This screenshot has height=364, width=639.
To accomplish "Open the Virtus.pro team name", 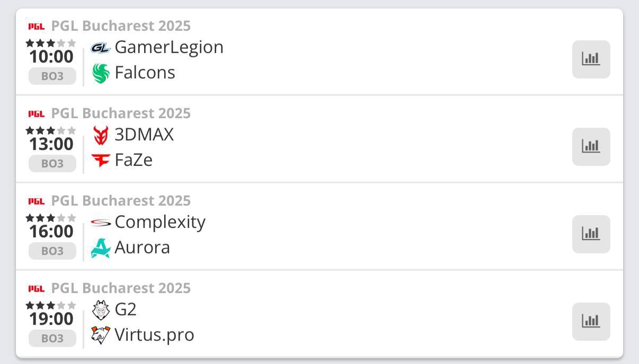I will tap(154, 335).
